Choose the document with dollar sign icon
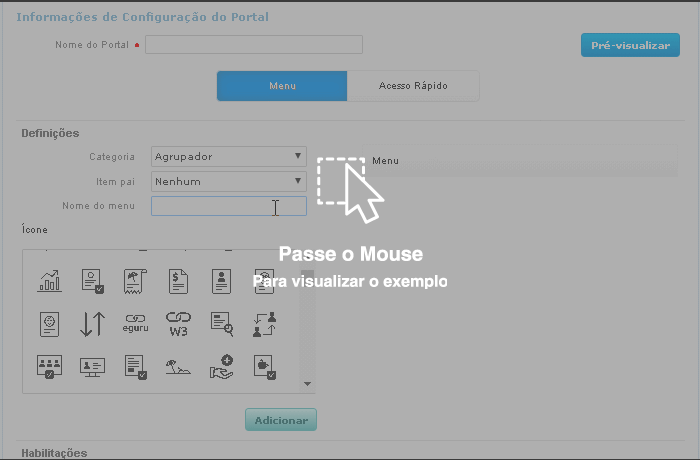Image resolution: width=700 pixels, height=460 pixels. click(178, 281)
